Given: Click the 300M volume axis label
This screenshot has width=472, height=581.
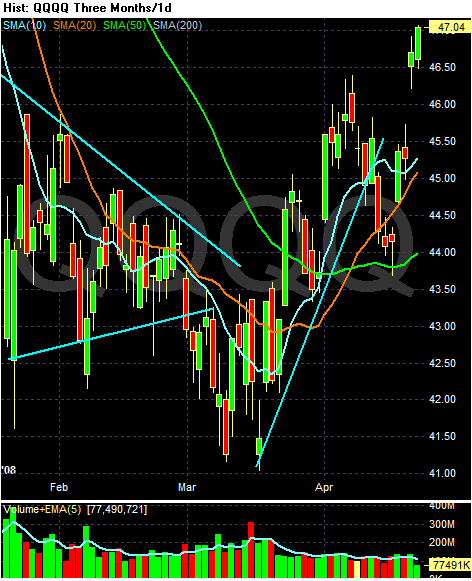Looking at the screenshot, I should (442, 524).
